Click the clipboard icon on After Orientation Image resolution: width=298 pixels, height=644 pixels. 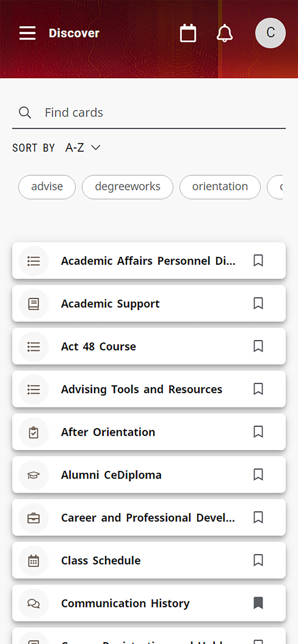click(33, 432)
